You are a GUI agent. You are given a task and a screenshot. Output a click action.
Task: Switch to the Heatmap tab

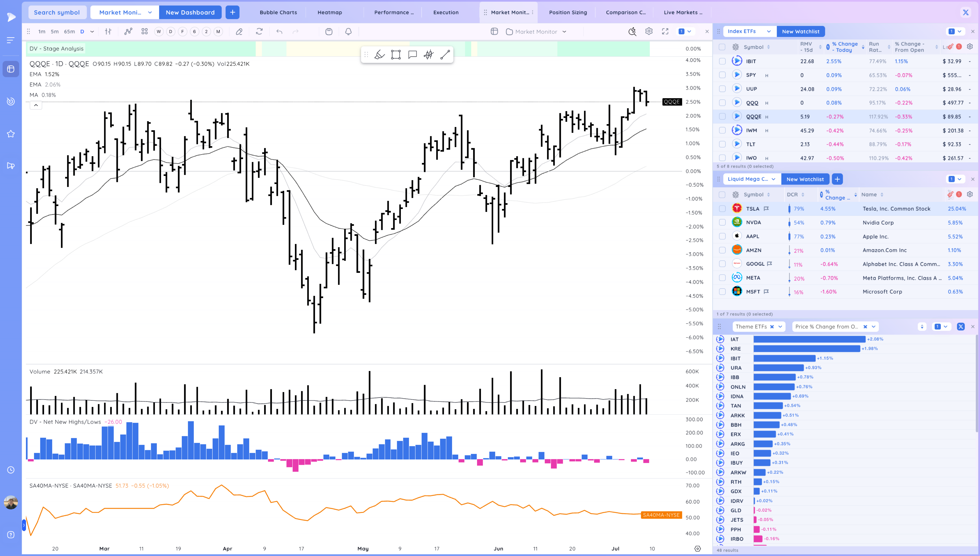(330, 12)
